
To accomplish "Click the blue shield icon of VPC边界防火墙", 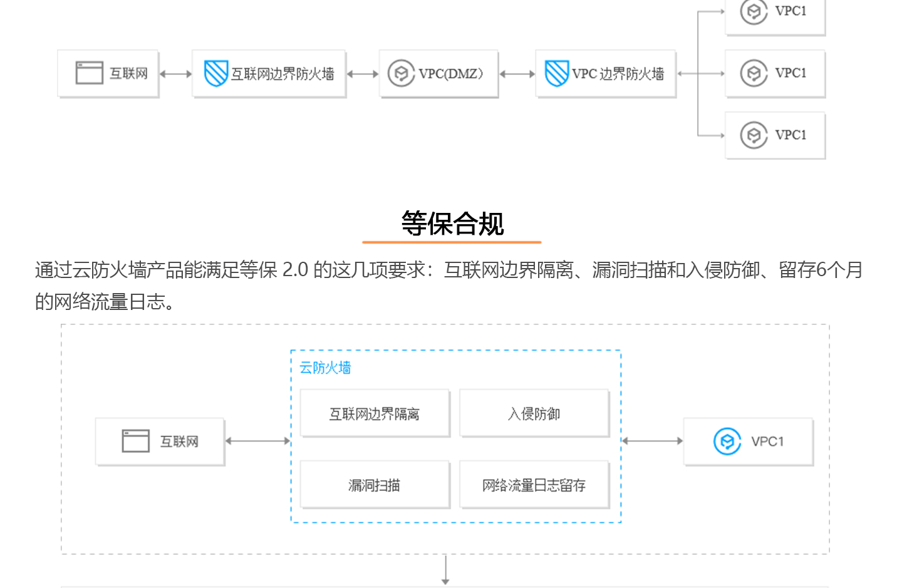I will tap(556, 73).
